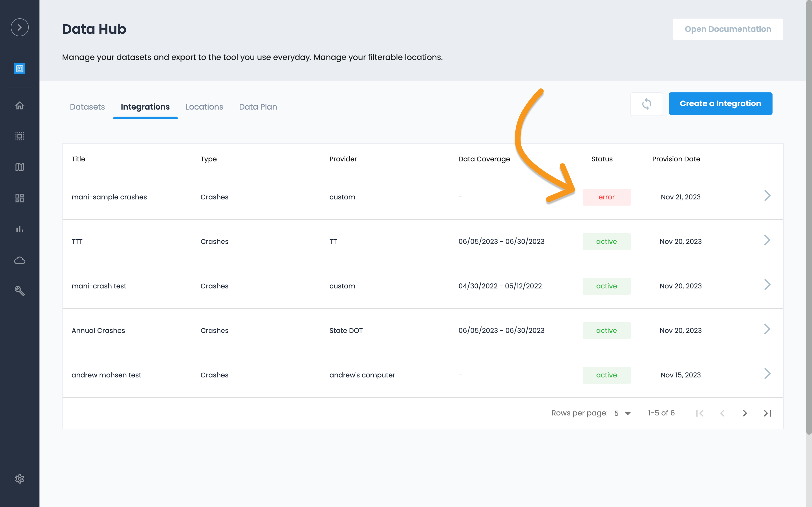
Task: Expand the mani-sample crashes row chevron
Action: (x=767, y=195)
